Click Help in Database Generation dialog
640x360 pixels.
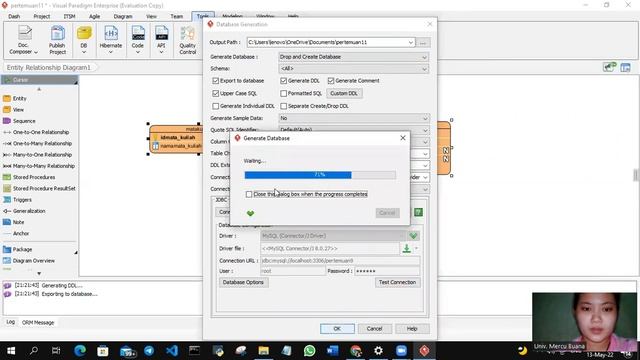412,329
